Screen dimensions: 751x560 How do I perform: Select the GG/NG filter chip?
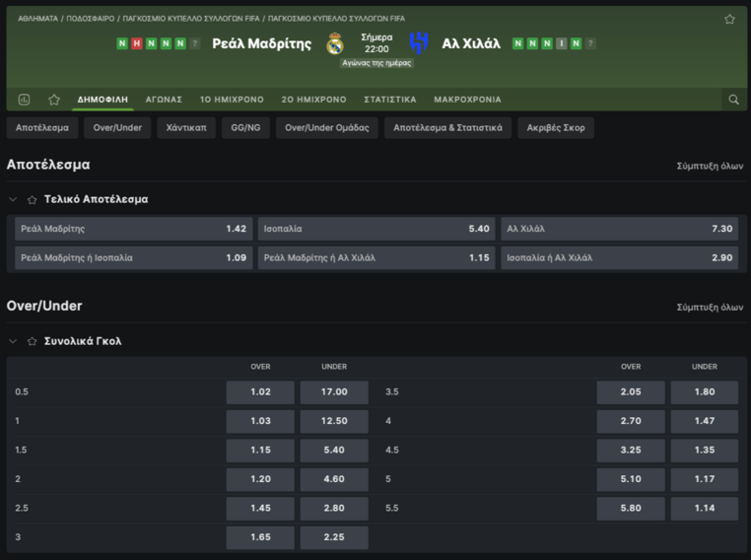(245, 128)
